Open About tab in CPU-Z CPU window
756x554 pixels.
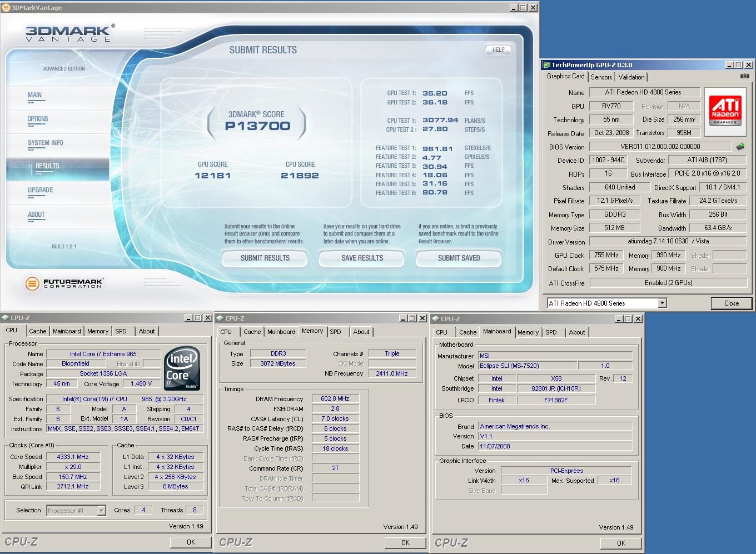(147, 331)
